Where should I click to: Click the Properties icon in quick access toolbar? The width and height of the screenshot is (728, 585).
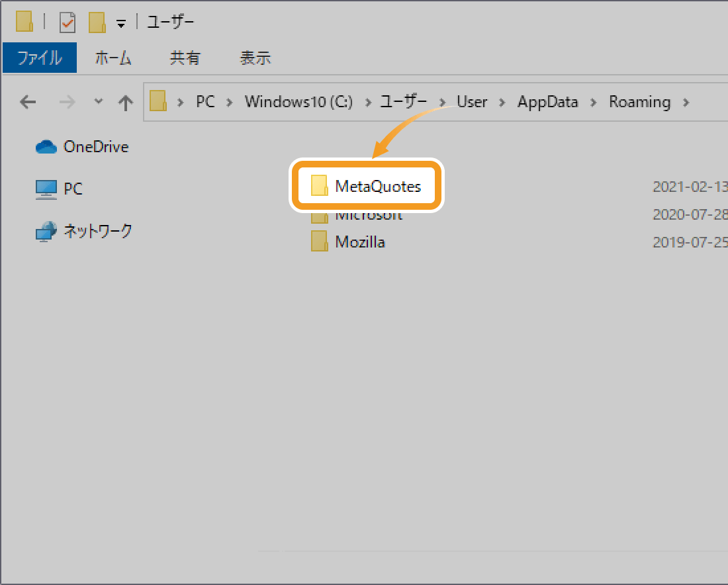point(68,23)
